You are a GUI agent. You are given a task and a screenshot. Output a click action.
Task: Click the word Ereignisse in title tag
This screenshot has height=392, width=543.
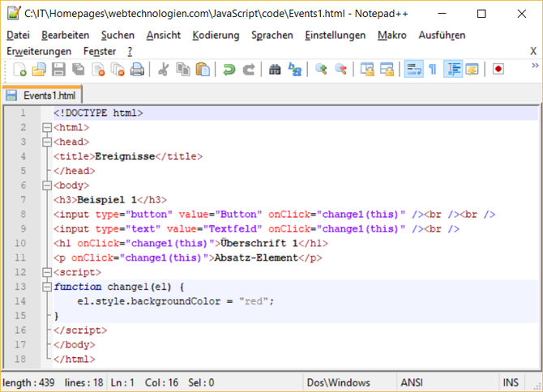click(125, 157)
